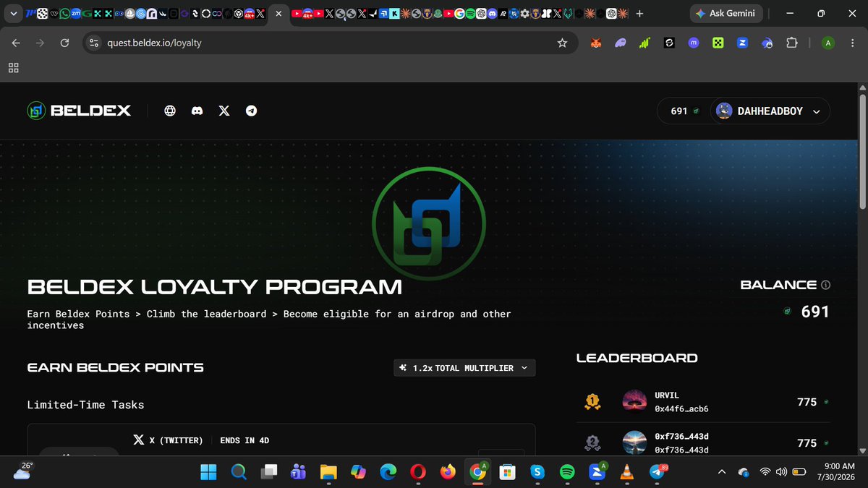Open Windows Search from the taskbar

[239, 472]
